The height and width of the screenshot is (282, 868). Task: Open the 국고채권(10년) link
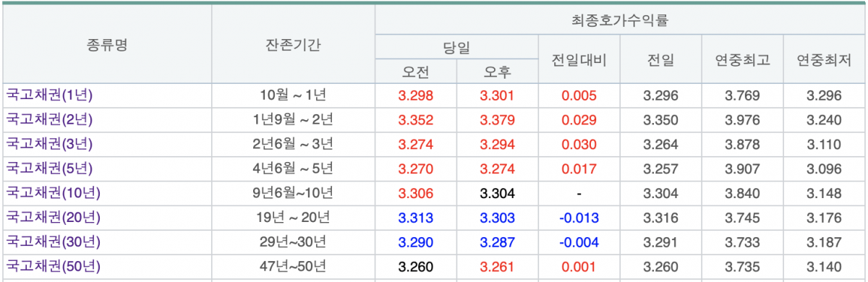(54, 193)
